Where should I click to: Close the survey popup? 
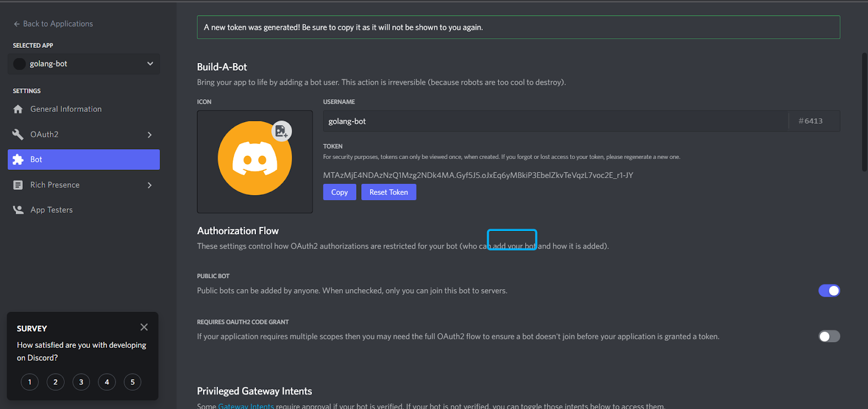[x=144, y=327]
